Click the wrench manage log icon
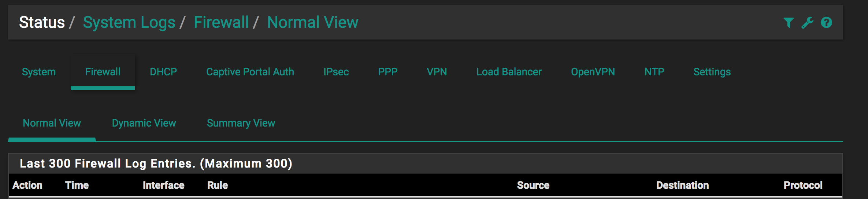868x199 pixels. click(x=807, y=23)
